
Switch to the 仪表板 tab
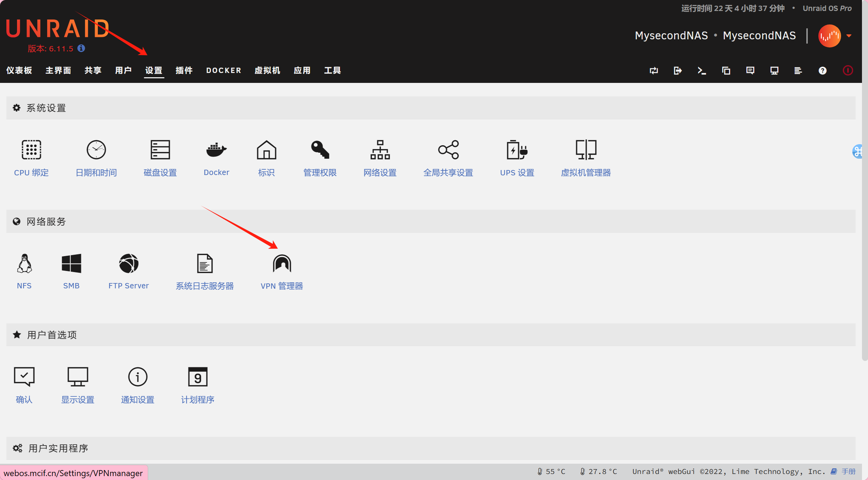(x=19, y=70)
